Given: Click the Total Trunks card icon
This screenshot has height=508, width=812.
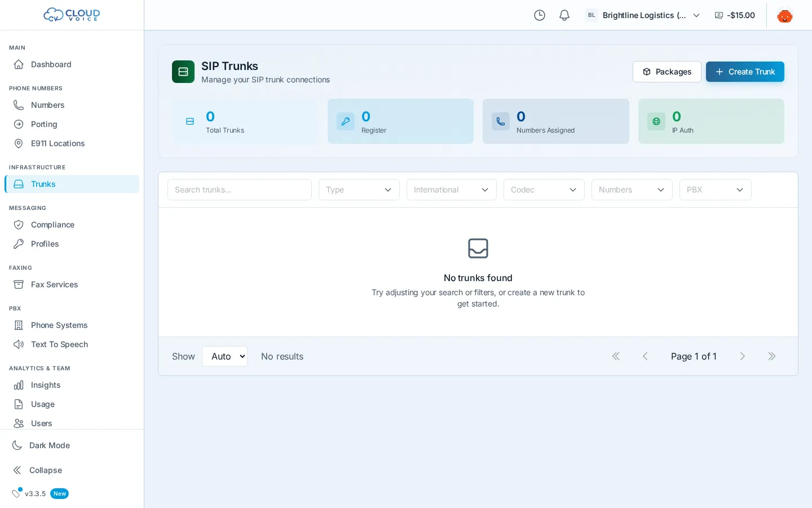Looking at the screenshot, I should coord(190,121).
